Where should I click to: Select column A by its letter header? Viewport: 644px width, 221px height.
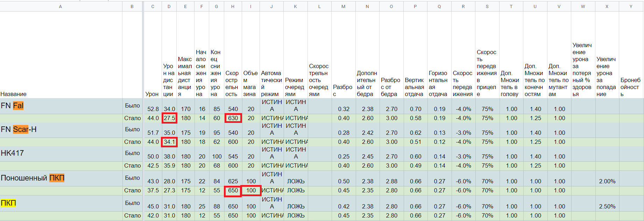point(61,6)
